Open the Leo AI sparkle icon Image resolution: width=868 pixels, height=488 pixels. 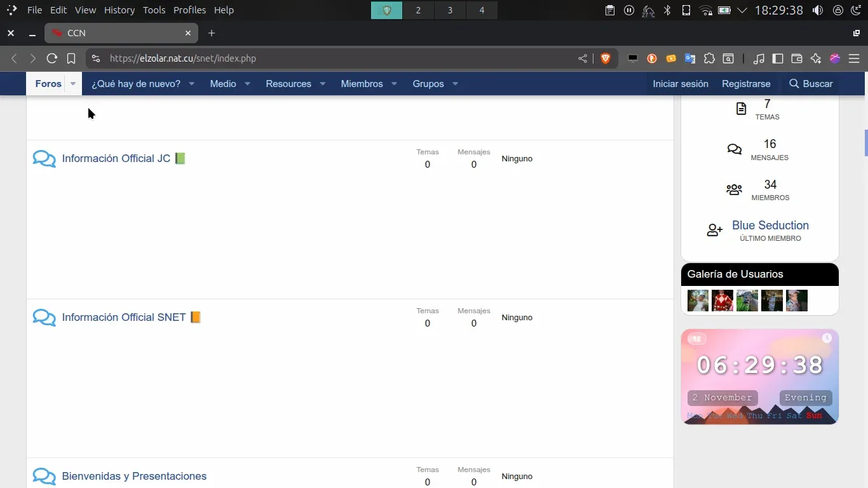(x=816, y=58)
